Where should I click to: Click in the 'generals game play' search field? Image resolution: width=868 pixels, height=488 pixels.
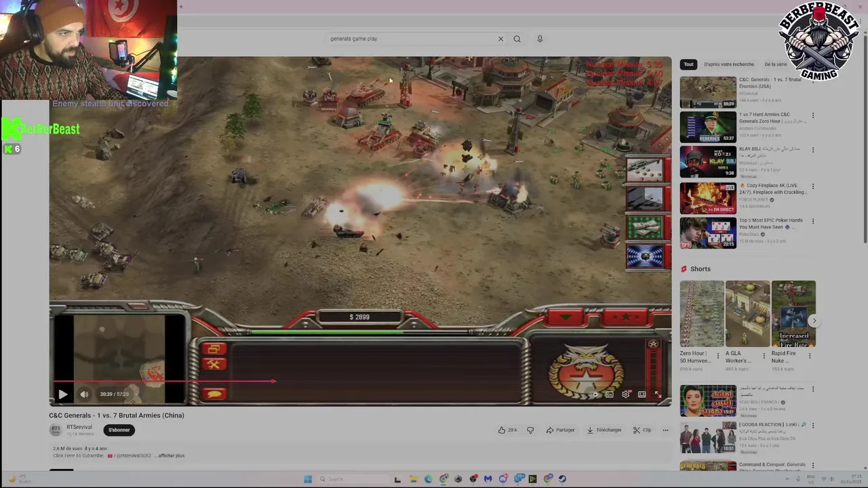(410, 39)
